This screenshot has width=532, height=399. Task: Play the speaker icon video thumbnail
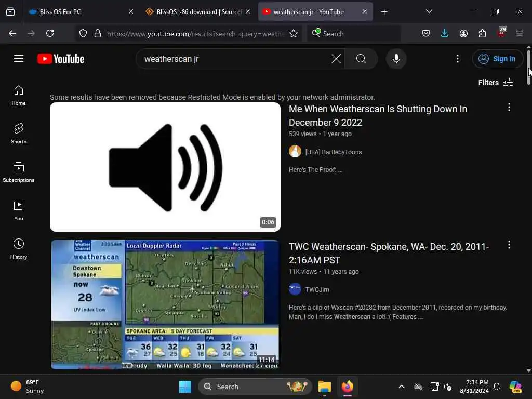[x=165, y=167]
